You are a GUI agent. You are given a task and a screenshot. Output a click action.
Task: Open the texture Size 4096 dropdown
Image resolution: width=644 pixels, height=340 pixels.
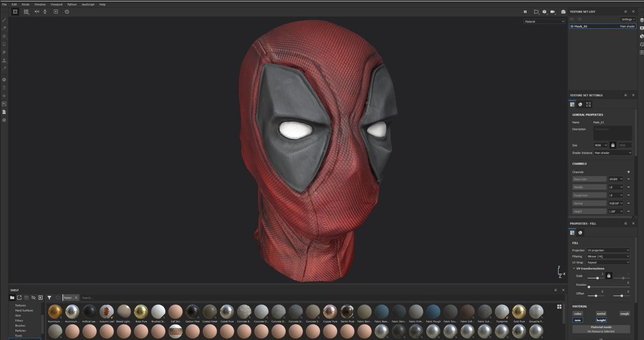601,145
